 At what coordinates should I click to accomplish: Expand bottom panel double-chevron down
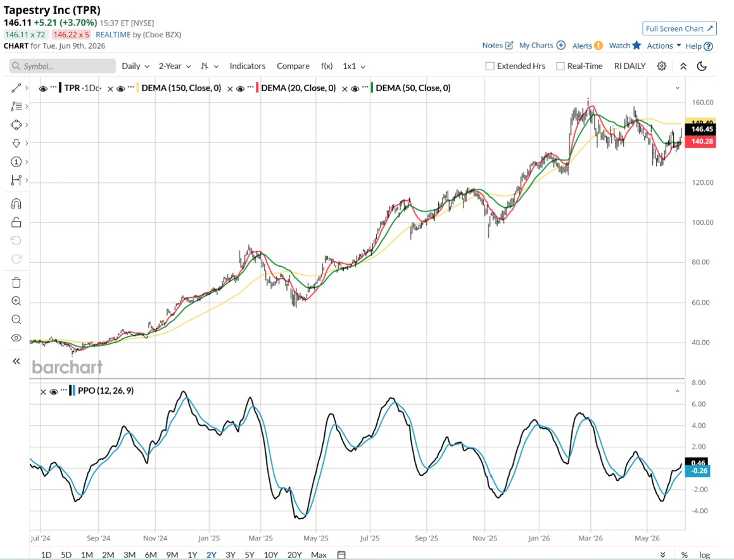tap(663, 555)
